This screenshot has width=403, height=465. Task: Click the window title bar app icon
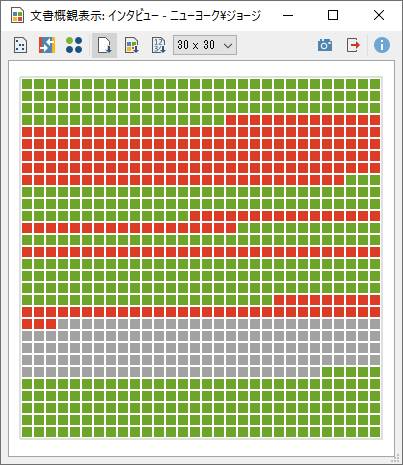(x=17, y=15)
